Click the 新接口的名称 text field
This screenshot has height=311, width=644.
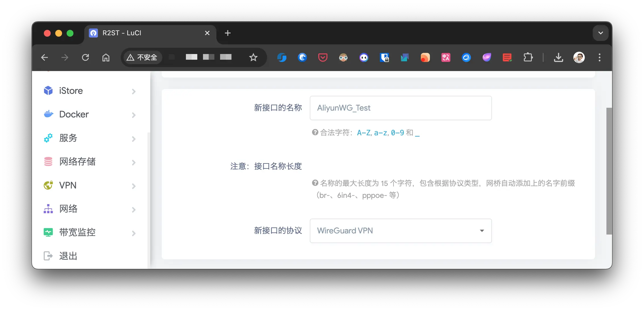pyautogui.click(x=400, y=108)
